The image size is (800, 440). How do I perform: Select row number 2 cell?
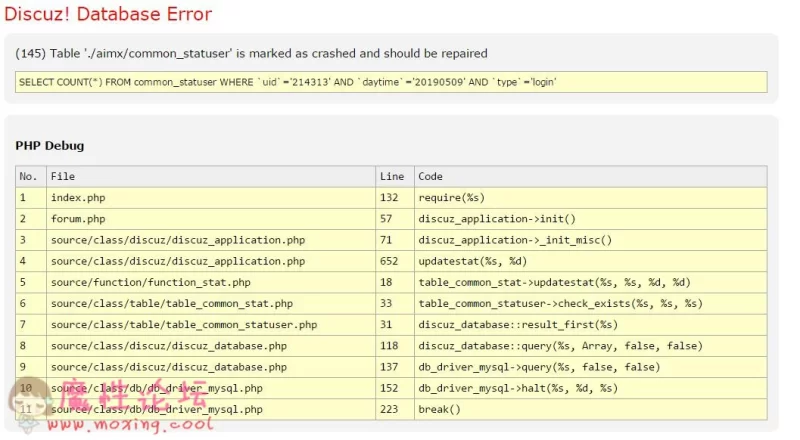[31, 218]
